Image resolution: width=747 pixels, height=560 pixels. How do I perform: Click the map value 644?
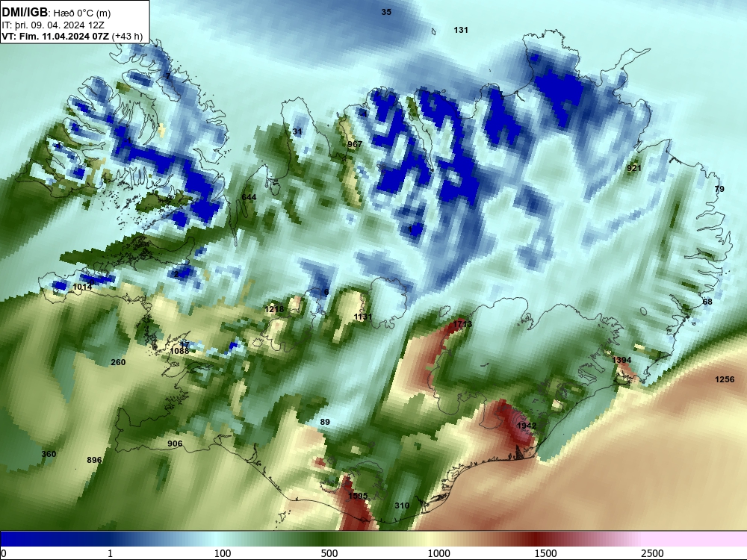pos(249,197)
